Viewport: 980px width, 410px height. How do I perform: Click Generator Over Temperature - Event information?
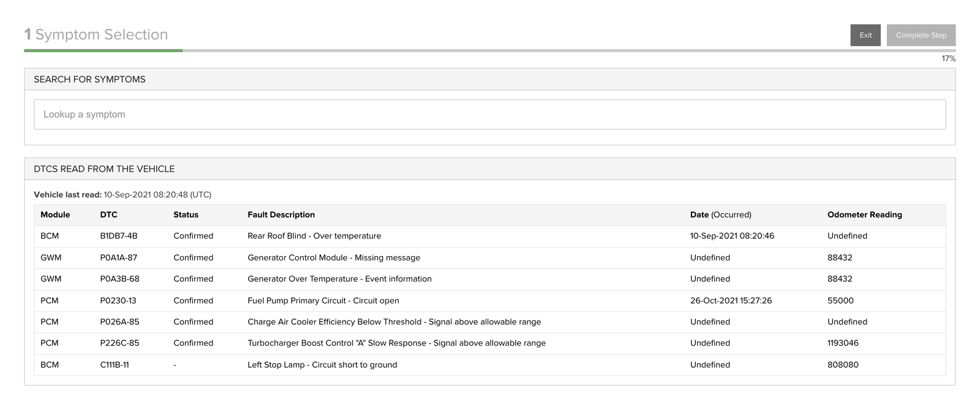click(339, 279)
